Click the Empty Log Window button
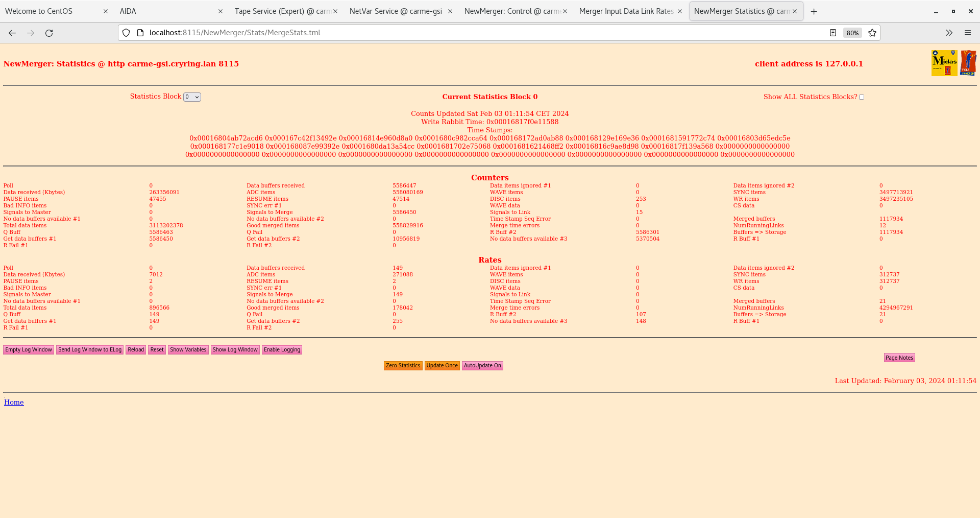The image size is (980, 518). [x=29, y=350]
